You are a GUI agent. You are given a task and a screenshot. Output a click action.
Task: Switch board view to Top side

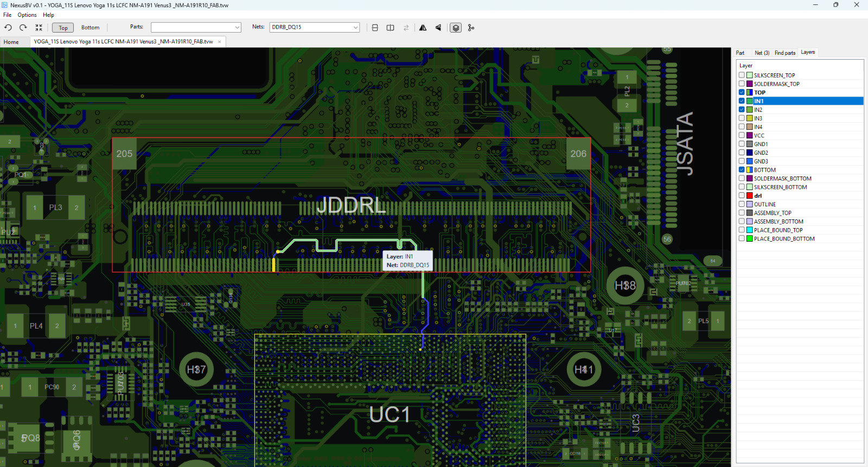click(x=63, y=28)
